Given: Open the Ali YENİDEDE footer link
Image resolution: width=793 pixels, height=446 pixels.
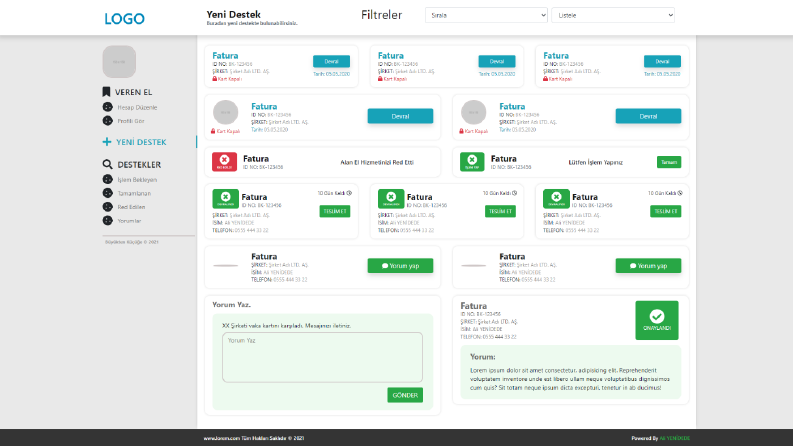Looking at the screenshot, I should tap(674, 438).
